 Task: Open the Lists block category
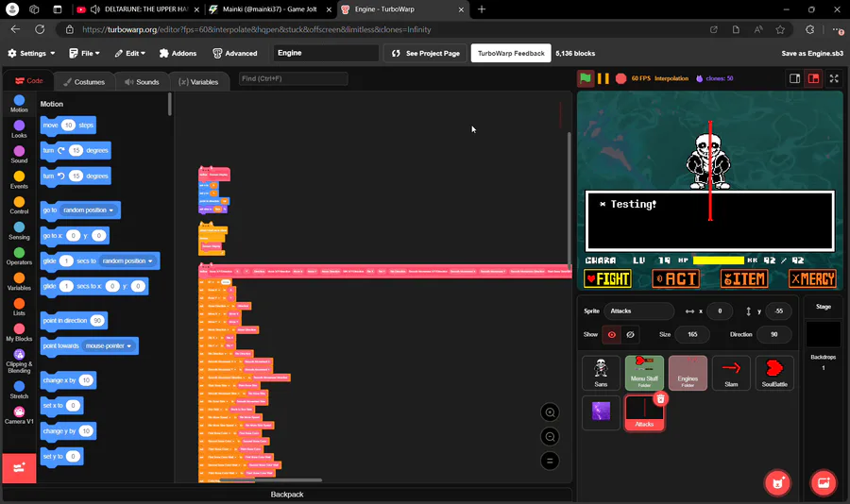(x=19, y=308)
